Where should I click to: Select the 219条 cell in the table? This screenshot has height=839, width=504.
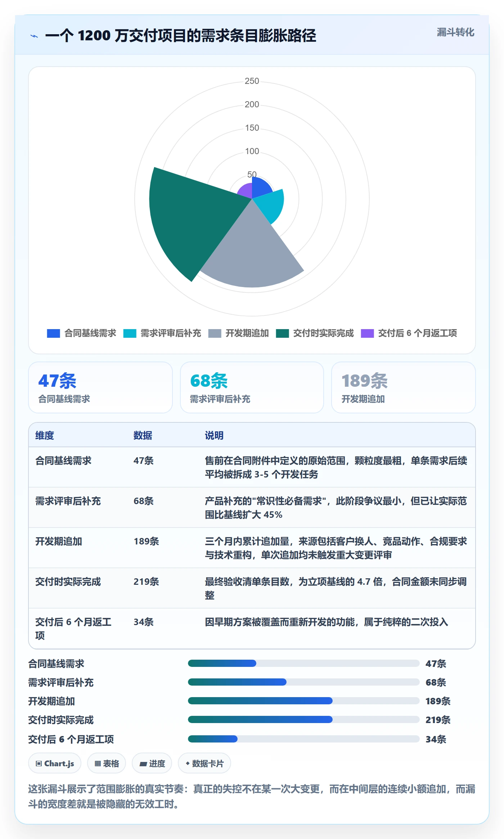pos(146,582)
